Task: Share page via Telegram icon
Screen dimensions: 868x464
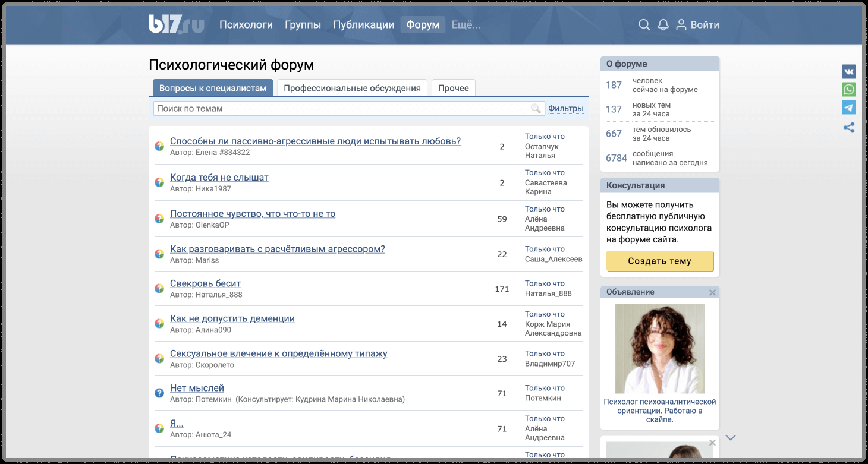Action: point(849,108)
